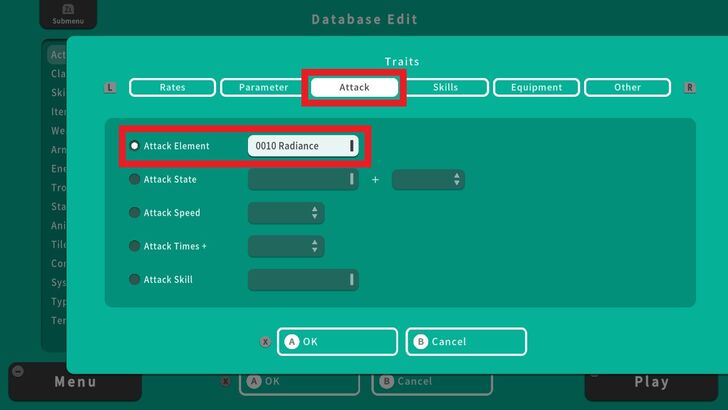Choose the Attack Times + radio button
The height and width of the screenshot is (410, 728).
(135, 246)
